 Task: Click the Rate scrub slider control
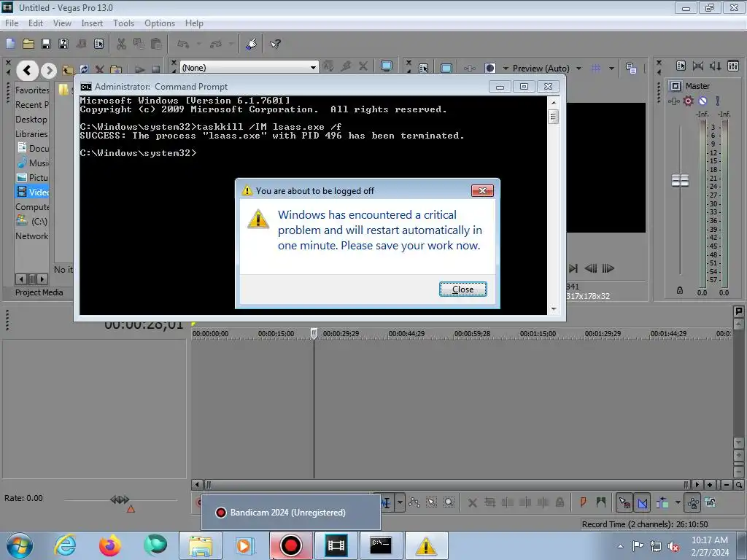click(x=120, y=499)
